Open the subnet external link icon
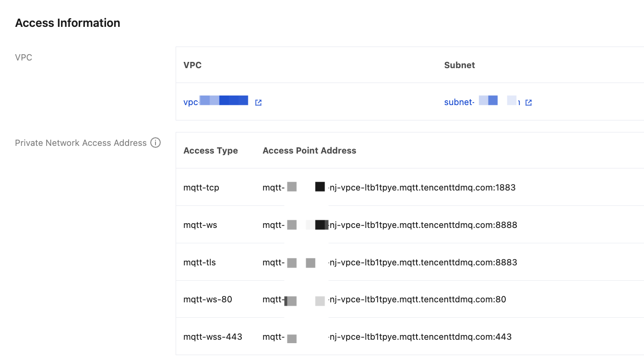The height and width of the screenshot is (358, 644). [528, 102]
